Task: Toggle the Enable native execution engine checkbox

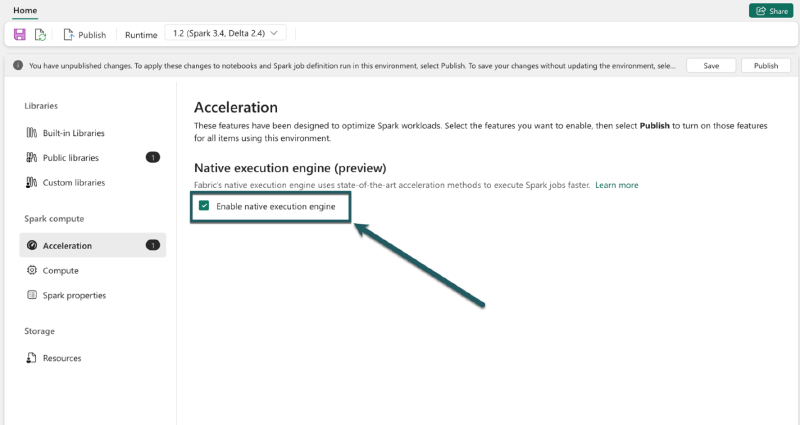Action: click(x=204, y=206)
